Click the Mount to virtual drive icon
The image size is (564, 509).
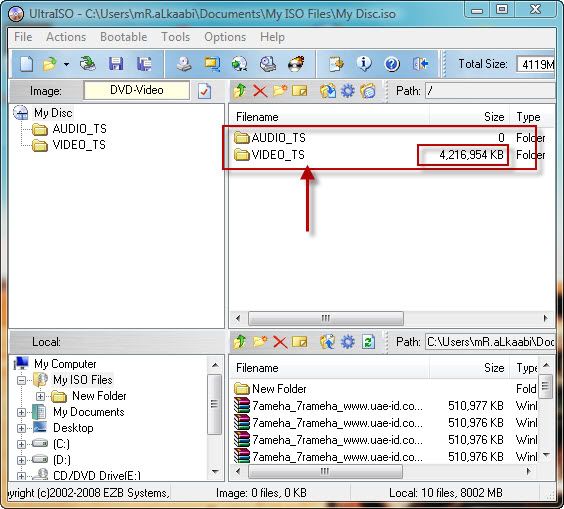click(268, 64)
